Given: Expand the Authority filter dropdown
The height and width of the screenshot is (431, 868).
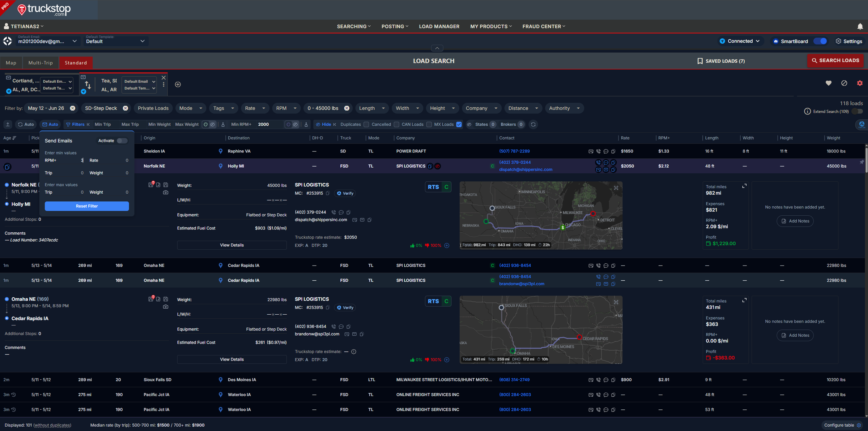Looking at the screenshot, I should [x=564, y=108].
